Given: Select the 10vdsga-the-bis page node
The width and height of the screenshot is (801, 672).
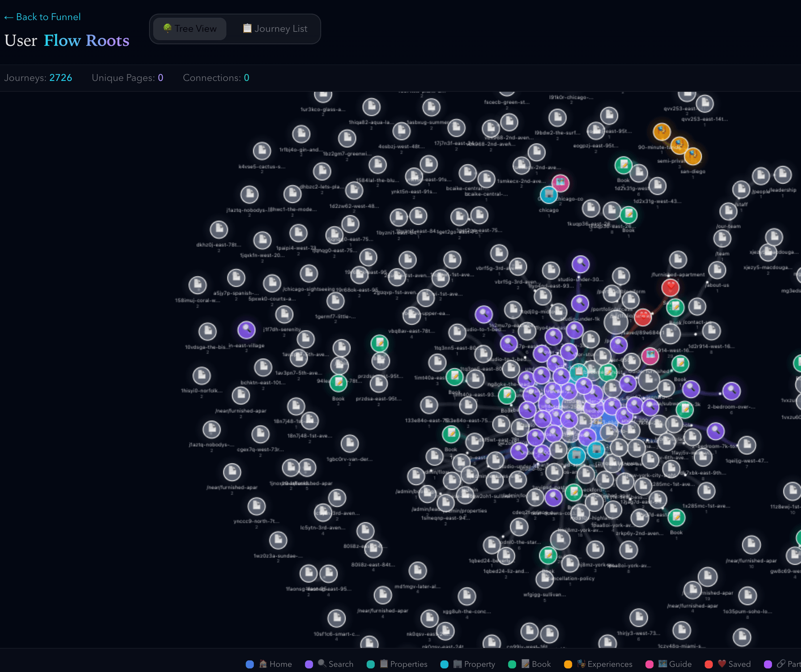Looking at the screenshot, I should point(207,332).
